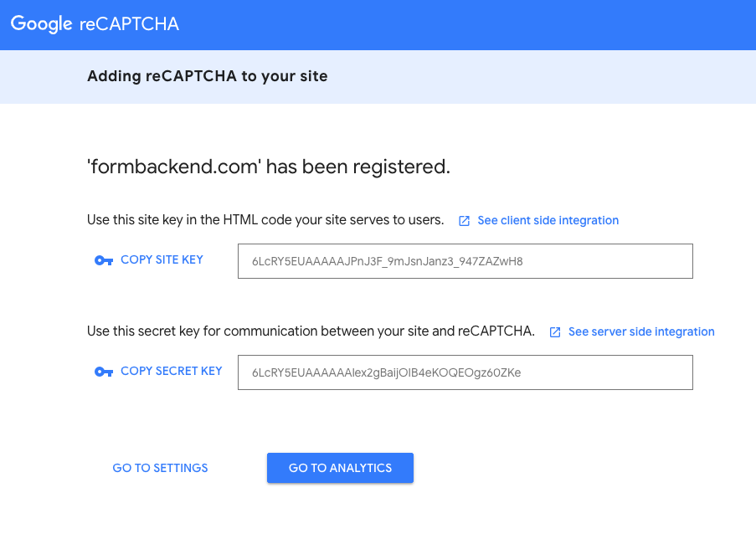Click inside the site key text field

pyautogui.click(x=465, y=261)
